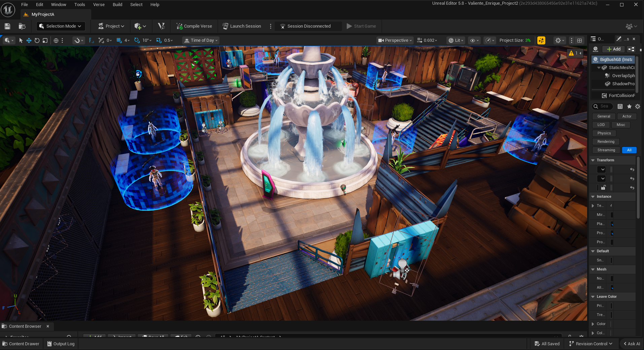Toggle grid snapping icon
The width and height of the screenshot is (644, 350).
point(119,40)
